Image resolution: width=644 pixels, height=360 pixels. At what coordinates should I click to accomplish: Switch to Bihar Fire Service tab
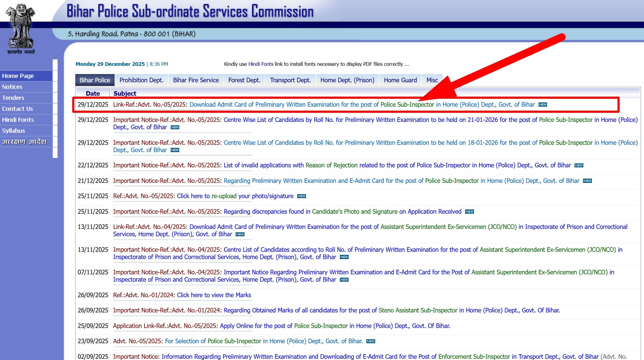(196, 80)
